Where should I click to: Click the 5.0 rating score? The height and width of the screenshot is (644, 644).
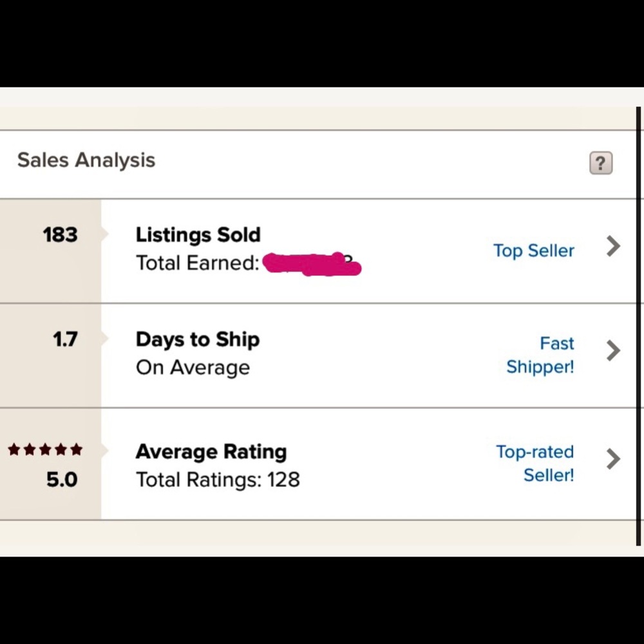click(x=62, y=480)
